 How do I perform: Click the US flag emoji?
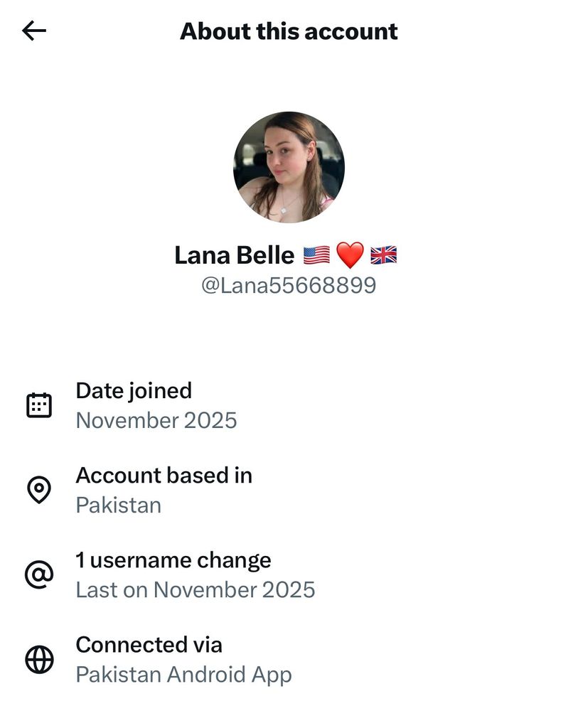tap(316, 255)
